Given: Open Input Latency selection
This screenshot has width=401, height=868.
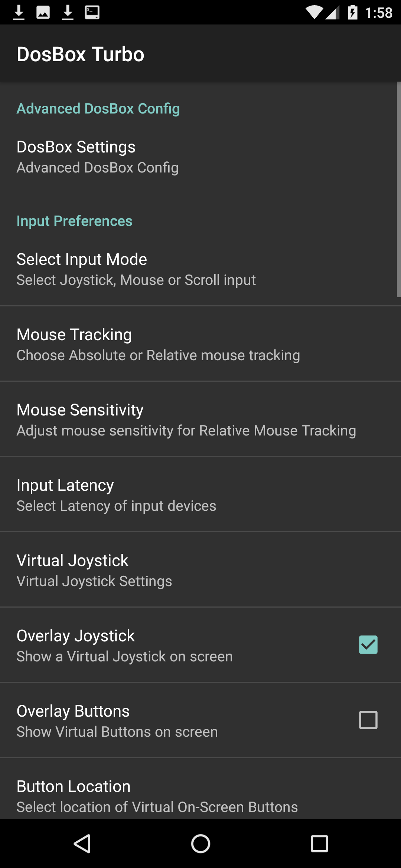Looking at the screenshot, I should click(200, 495).
